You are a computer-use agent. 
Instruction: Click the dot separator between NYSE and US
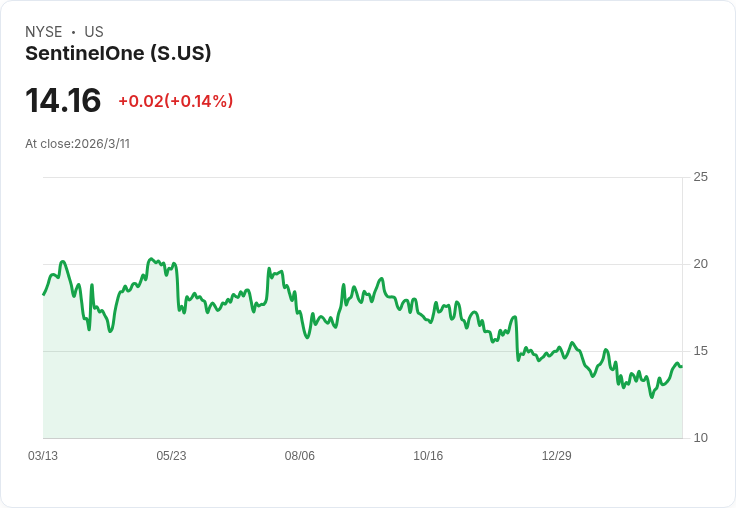point(73,32)
